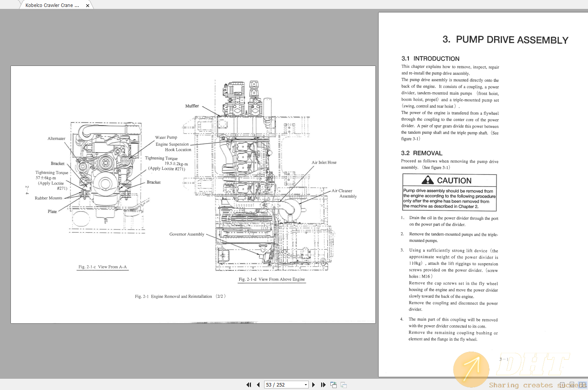
Task: Click the 'Air Inlet Hose' label
Action: [x=324, y=162]
